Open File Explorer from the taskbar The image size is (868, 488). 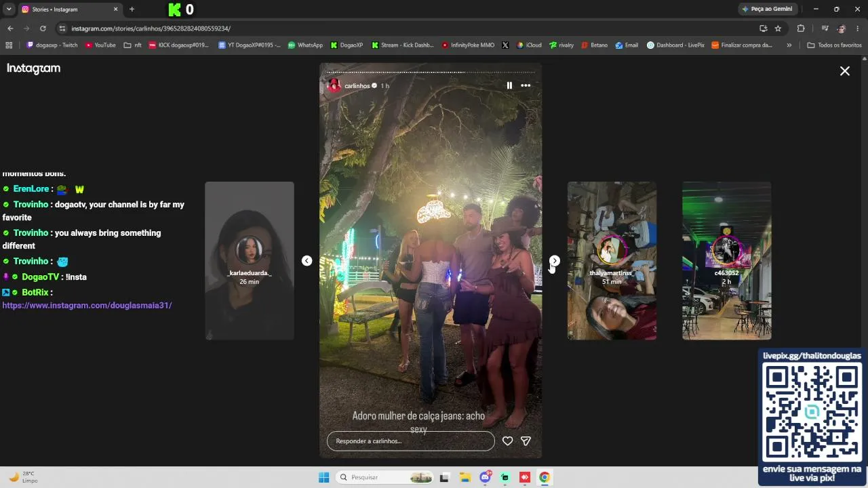point(465,477)
